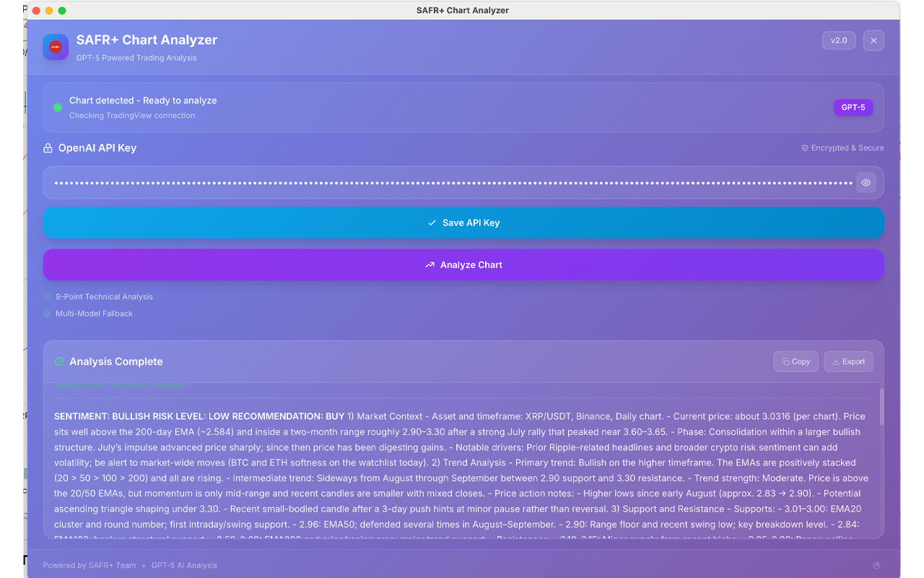Screen dimensions: 924x578
Task: Click GPT-5 Powered Trading Analysis subtitle
Action: pyautogui.click(x=136, y=58)
